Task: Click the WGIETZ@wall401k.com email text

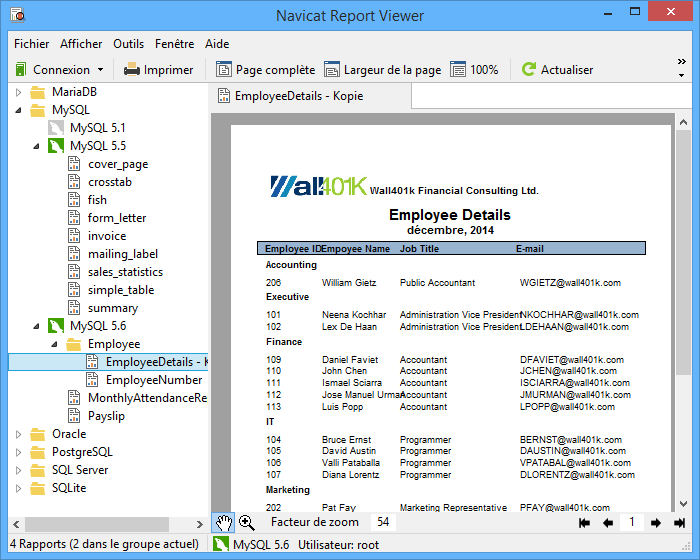Action: [x=570, y=283]
